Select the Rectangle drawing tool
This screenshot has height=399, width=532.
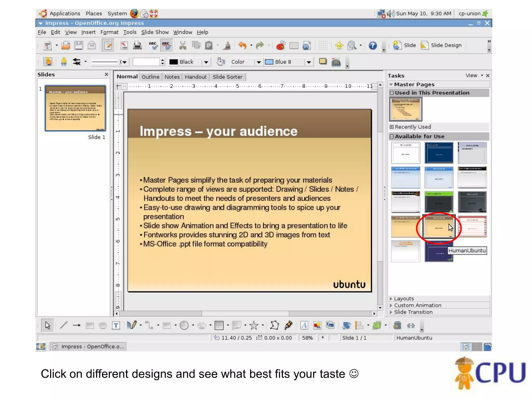click(90, 325)
